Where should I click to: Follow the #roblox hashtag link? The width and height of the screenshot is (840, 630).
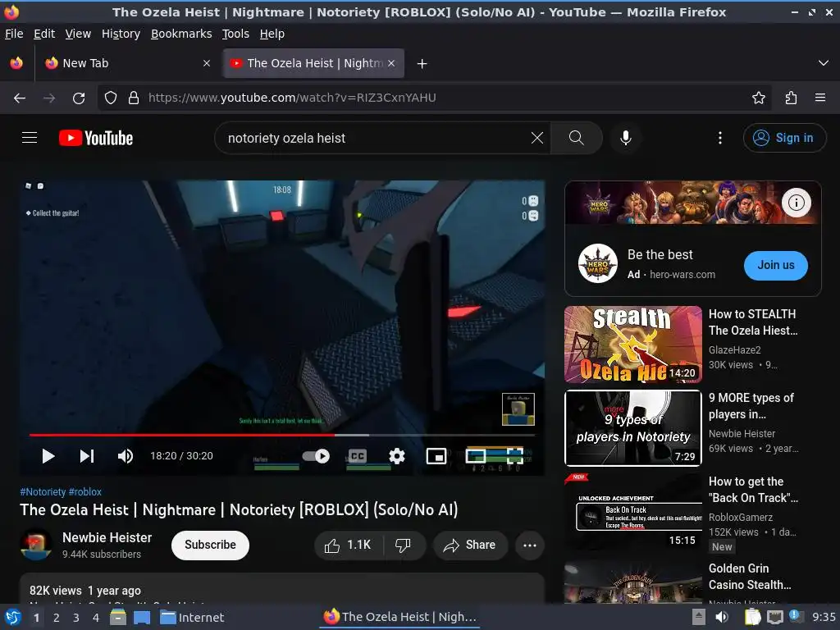84,492
